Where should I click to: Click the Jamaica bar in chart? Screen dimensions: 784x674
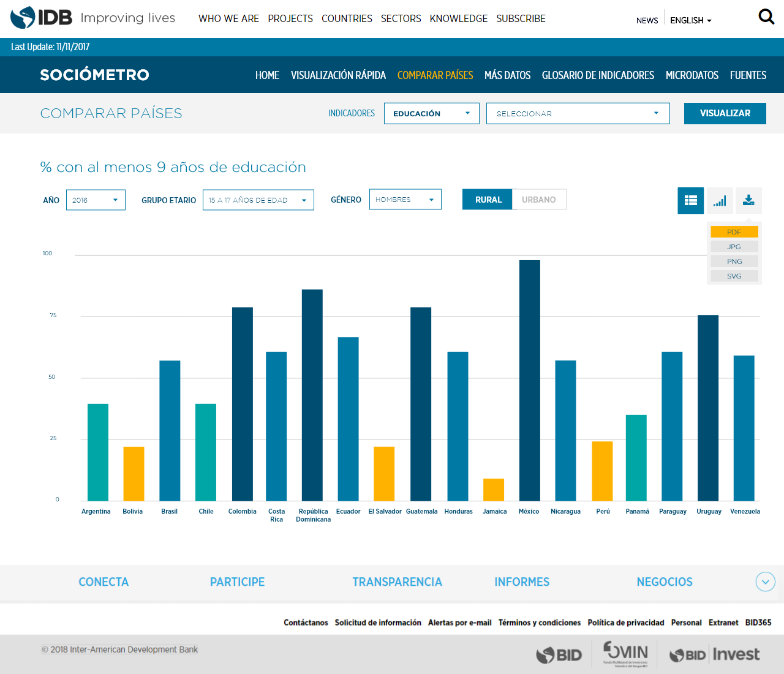pos(494,490)
